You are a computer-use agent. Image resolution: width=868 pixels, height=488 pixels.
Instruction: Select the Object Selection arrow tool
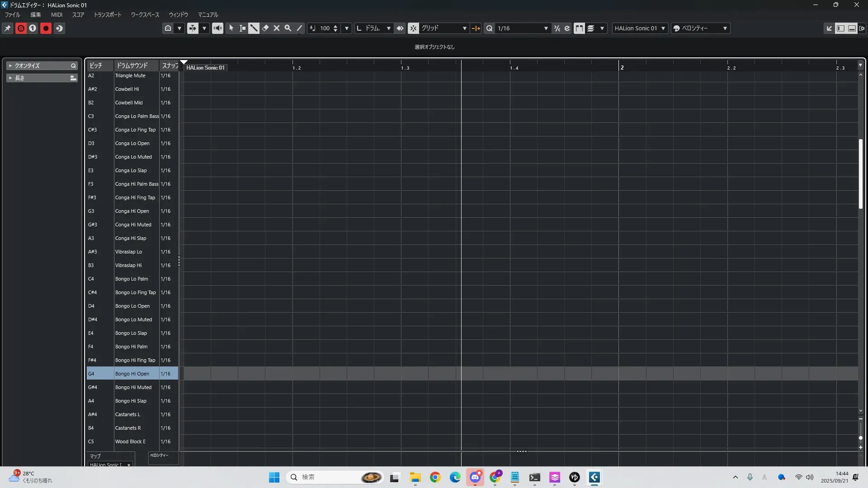coord(231,28)
